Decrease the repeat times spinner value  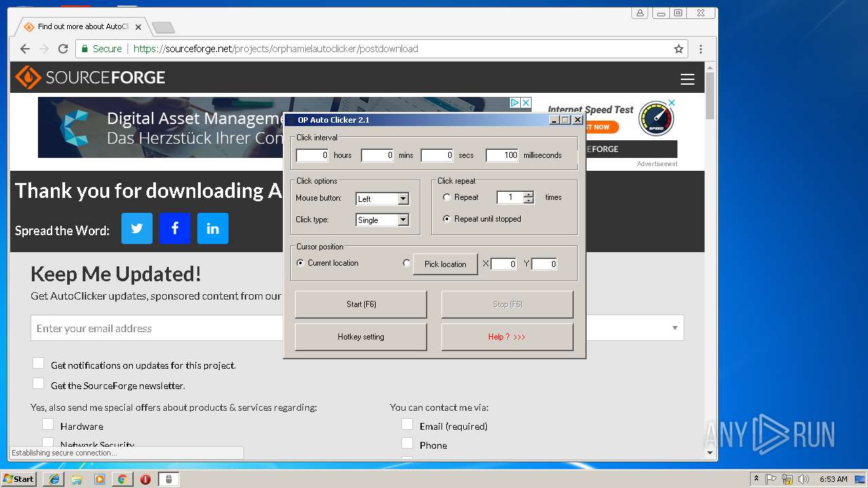(529, 201)
